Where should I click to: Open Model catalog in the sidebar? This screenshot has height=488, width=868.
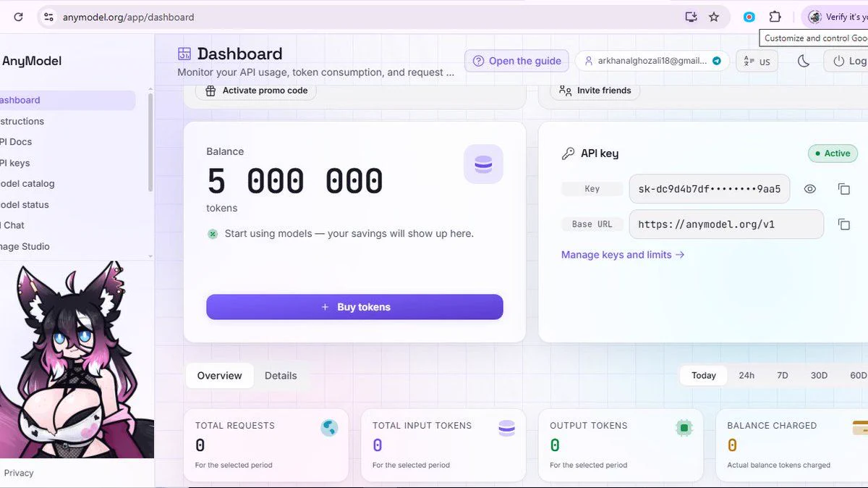(x=67, y=184)
